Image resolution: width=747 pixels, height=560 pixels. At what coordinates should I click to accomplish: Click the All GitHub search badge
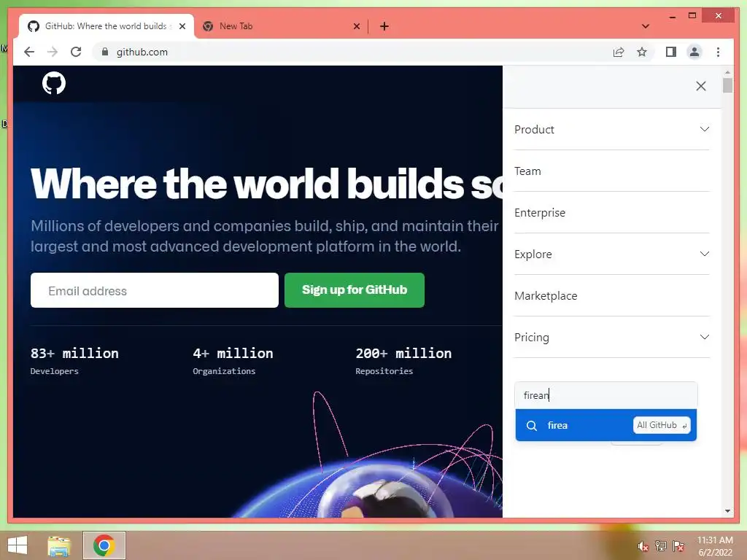point(662,425)
